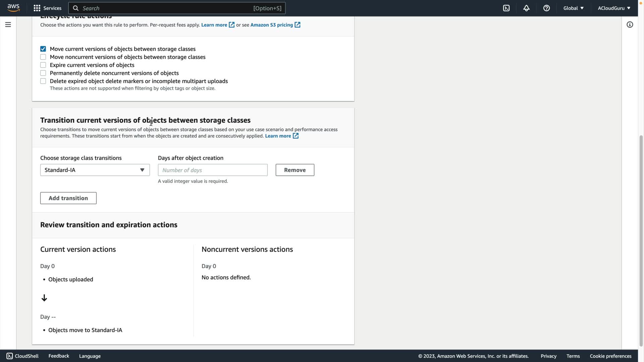Image resolution: width=644 pixels, height=362 pixels.
Task: Open the Services grid menu
Action: pos(37,8)
